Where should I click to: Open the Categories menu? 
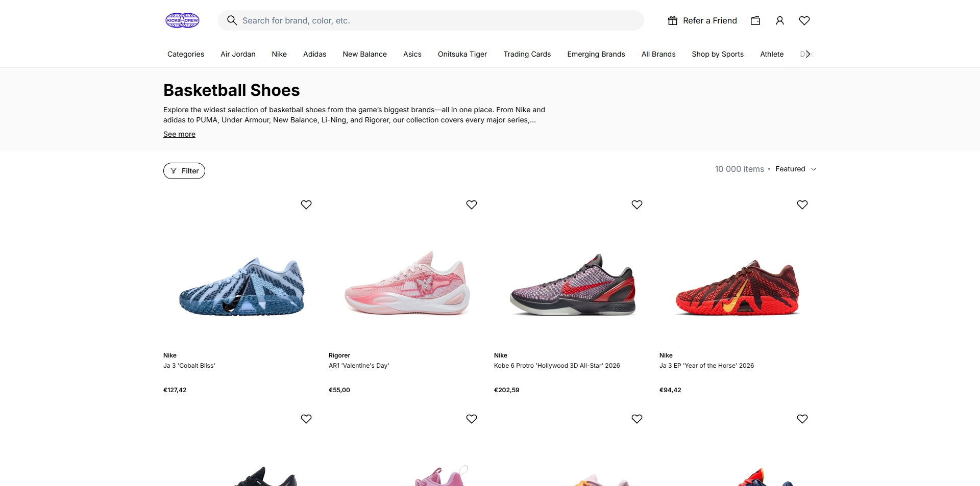(x=186, y=54)
